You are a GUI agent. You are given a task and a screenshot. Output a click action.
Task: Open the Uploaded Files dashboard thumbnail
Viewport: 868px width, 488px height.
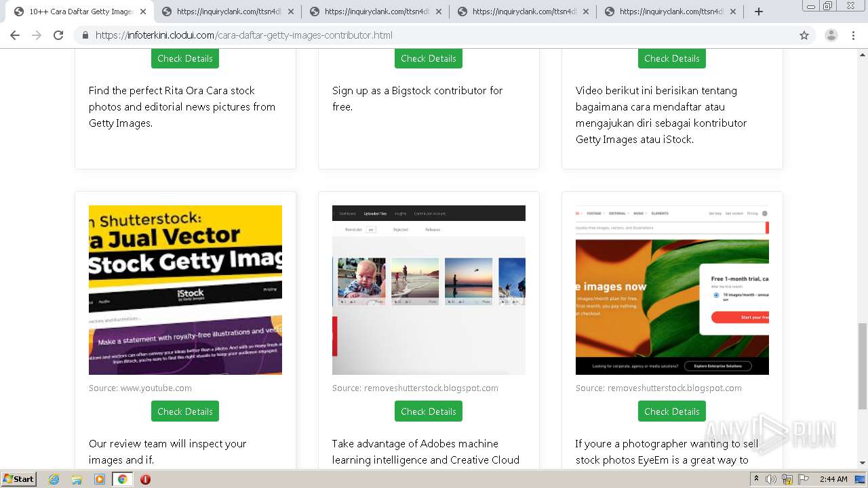pos(429,290)
